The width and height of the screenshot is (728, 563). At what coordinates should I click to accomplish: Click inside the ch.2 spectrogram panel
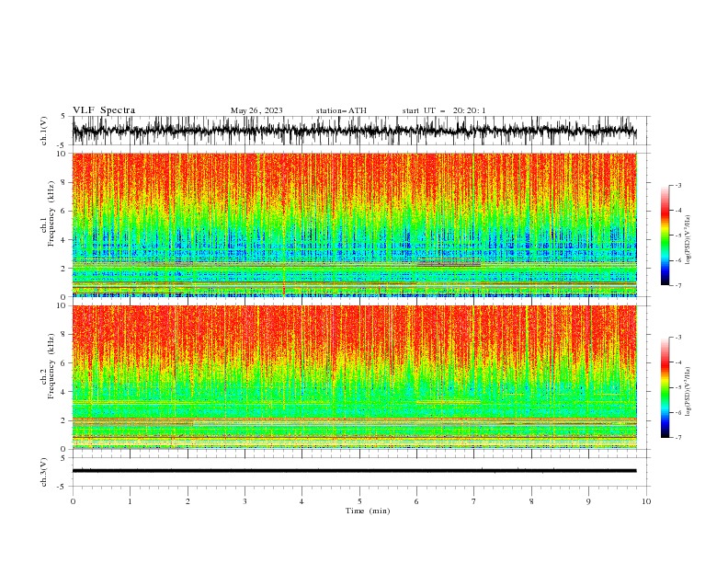click(354, 377)
